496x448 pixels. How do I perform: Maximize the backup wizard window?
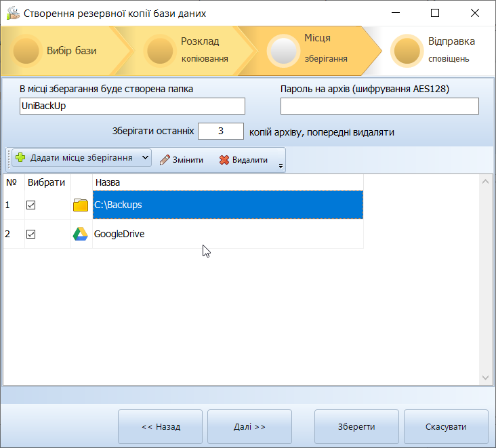pos(435,13)
